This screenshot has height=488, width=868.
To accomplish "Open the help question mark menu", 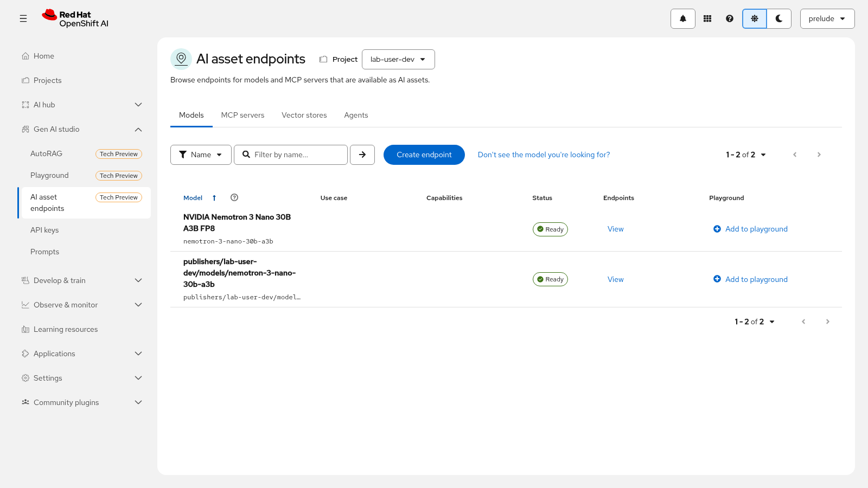I will pyautogui.click(x=730, y=18).
